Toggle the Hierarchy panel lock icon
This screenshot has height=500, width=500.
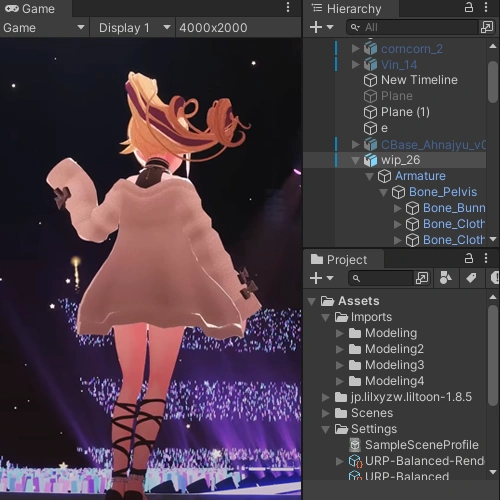[469, 7]
